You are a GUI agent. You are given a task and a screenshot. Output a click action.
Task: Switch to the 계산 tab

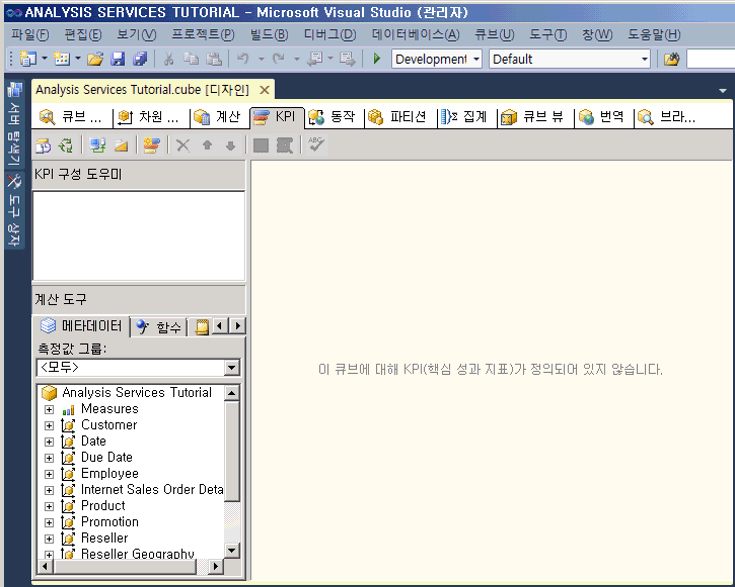(x=218, y=117)
